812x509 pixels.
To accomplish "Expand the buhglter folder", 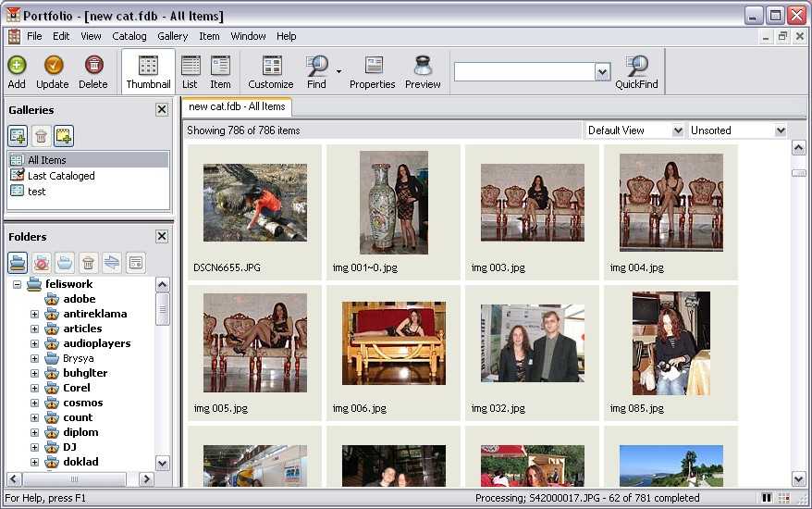I will pyautogui.click(x=34, y=373).
